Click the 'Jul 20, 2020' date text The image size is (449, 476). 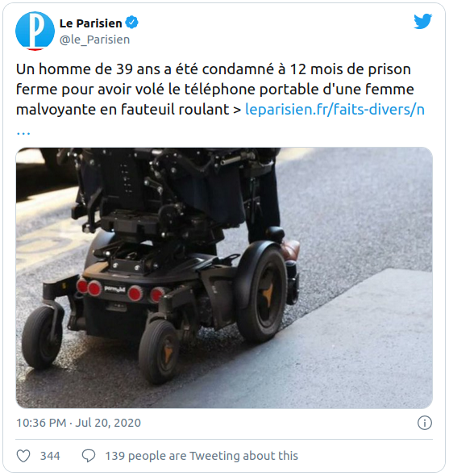click(108, 423)
